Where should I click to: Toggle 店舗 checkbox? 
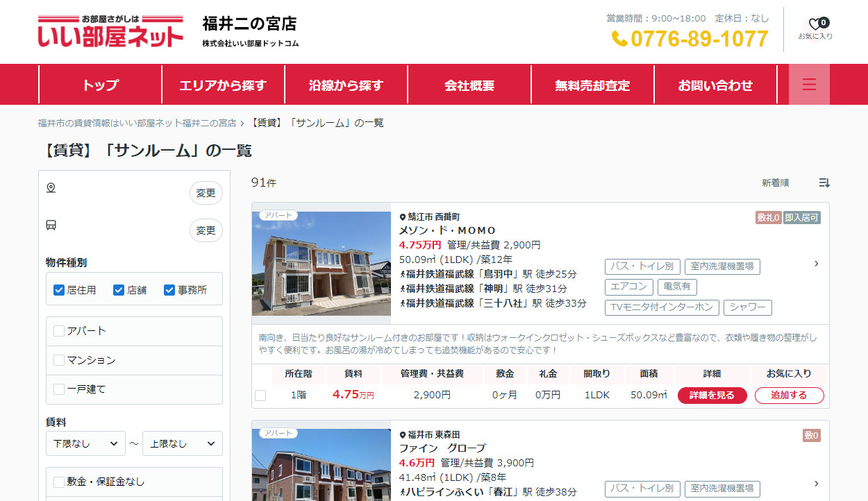(x=119, y=290)
